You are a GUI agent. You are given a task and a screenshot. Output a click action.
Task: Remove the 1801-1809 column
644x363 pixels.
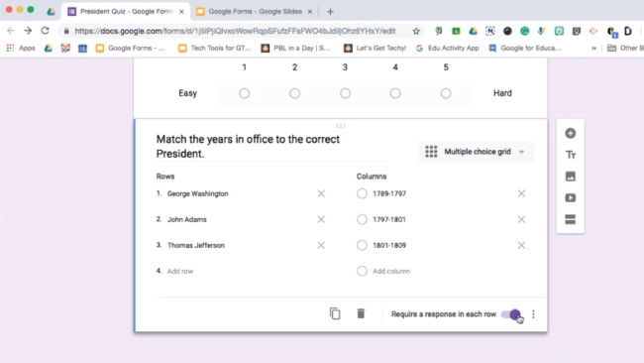click(521, 245)
